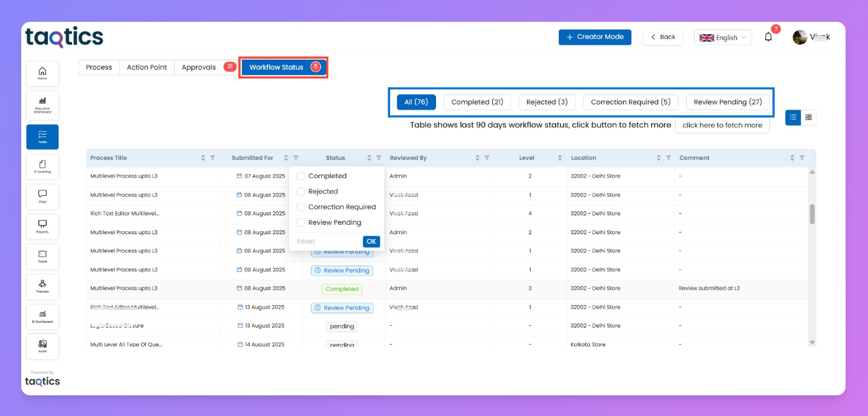Open the Executive Dashboard sidebar icon
The height and width of the screenshot is (416, 868).
point(42,104)
